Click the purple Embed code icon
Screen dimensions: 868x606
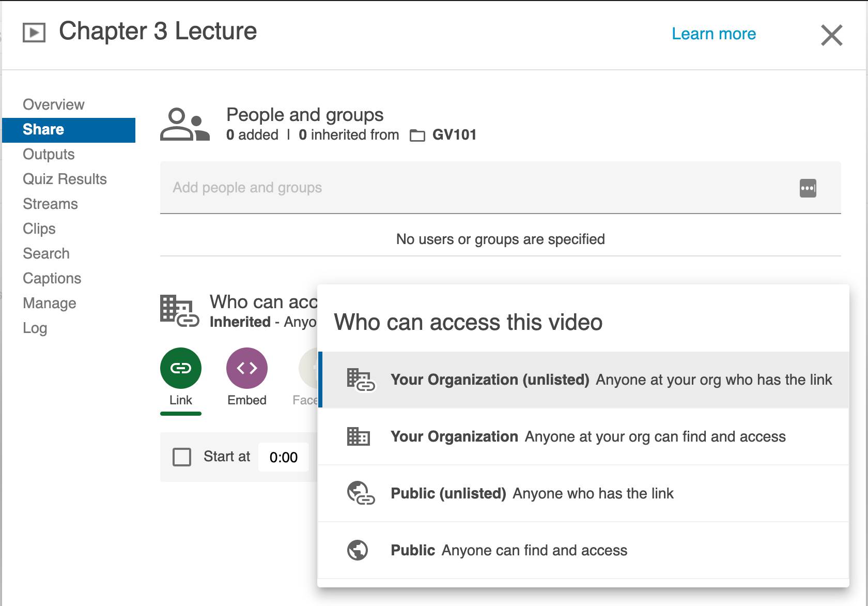[x=246, y=368]
